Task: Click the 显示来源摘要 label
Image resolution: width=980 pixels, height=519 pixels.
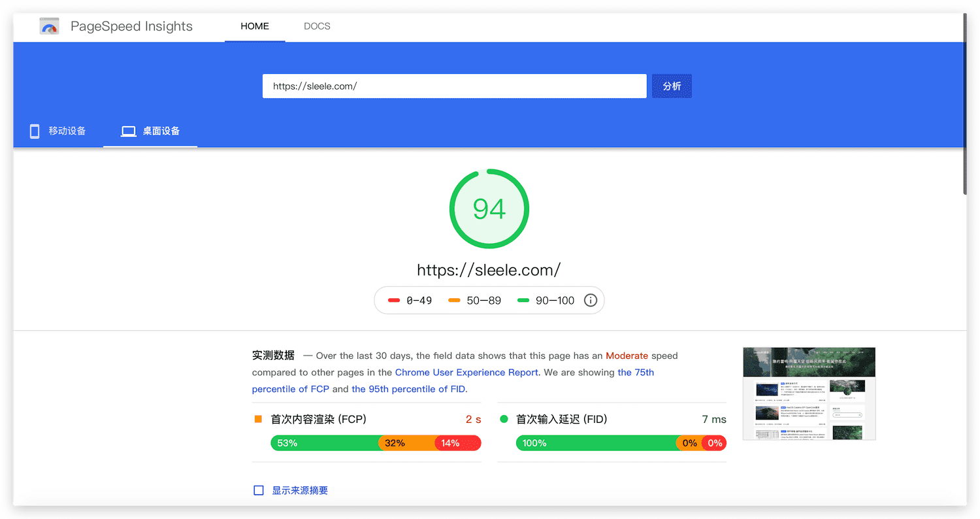Action: pyautogui.click(x=300, y=490)
